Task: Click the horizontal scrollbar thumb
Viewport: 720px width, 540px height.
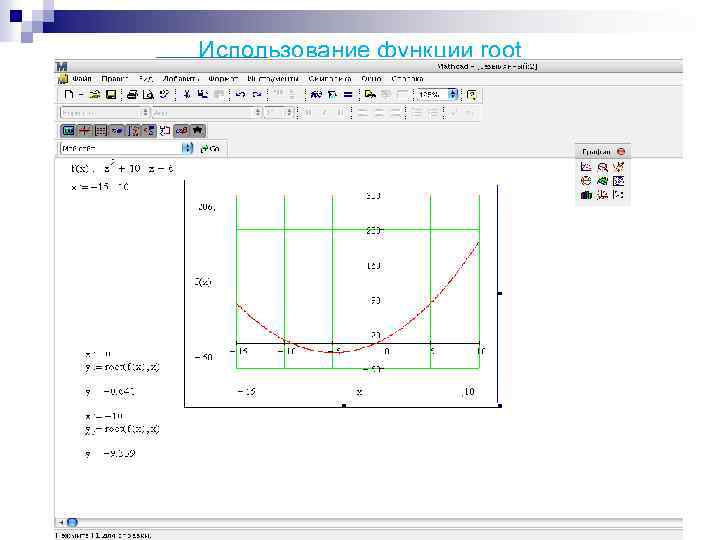Action: pyautogui.click(x=73, y=523)
